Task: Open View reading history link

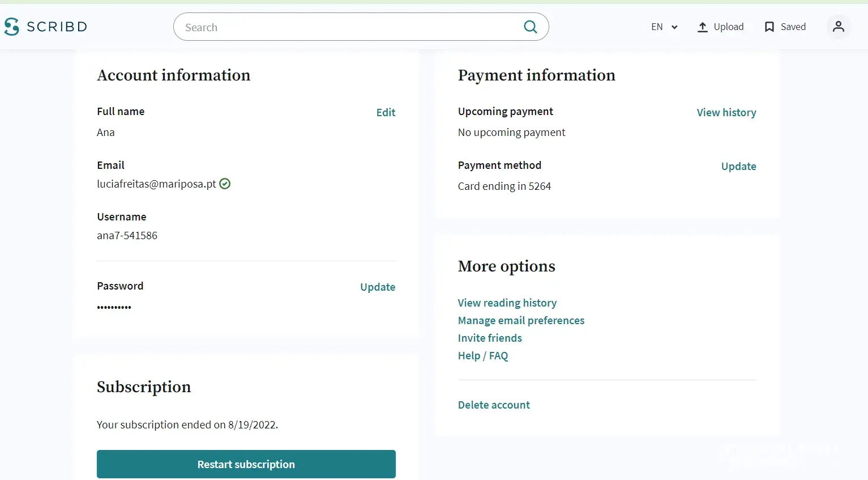Action: (x=507, y=303)
